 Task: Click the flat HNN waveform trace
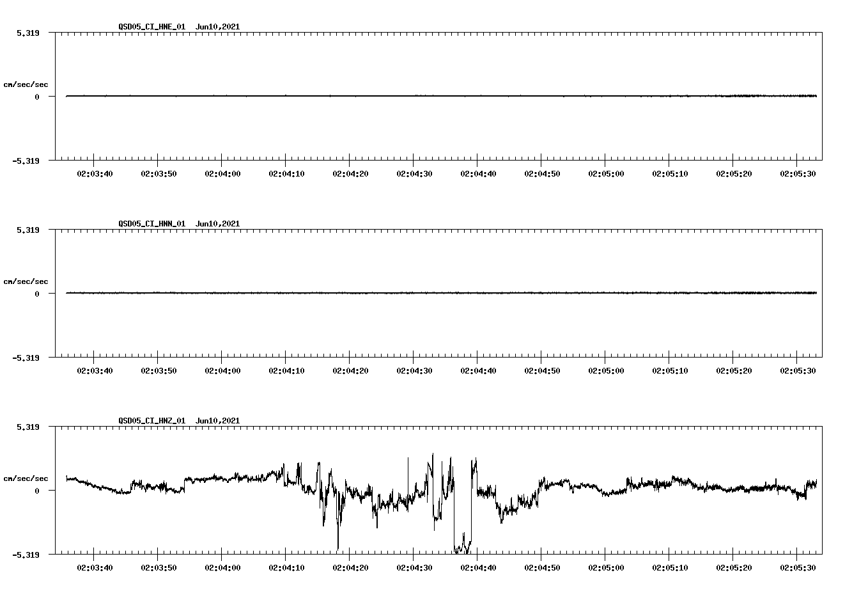441,293
